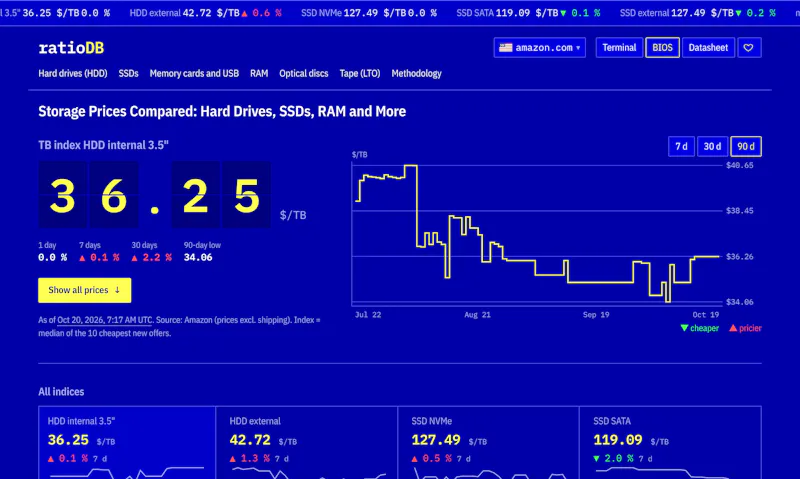The height and width of the screenshot is (479, 800).
Task: Click the Oct 19 chart date label
Action: coord(706,315)
